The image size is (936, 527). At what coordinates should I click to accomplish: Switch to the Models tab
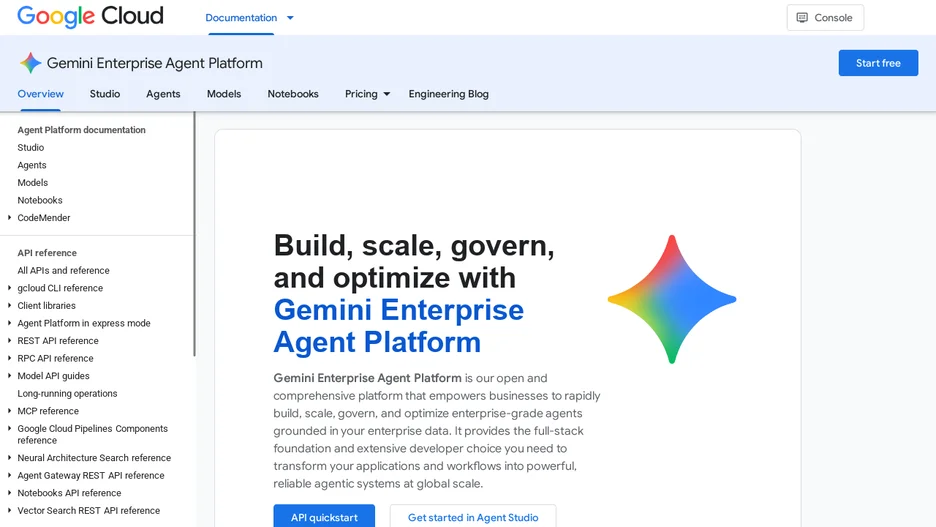coord(224,94)
